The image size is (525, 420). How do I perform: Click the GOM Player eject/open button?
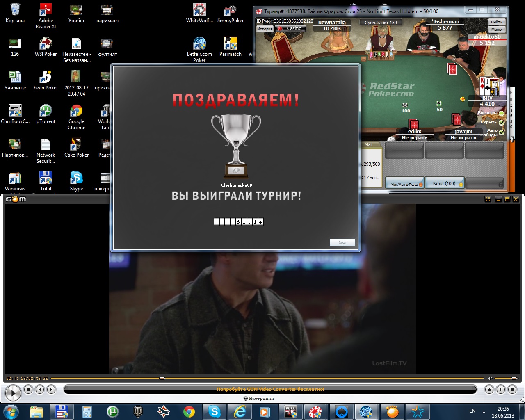(x=489, y=390)
